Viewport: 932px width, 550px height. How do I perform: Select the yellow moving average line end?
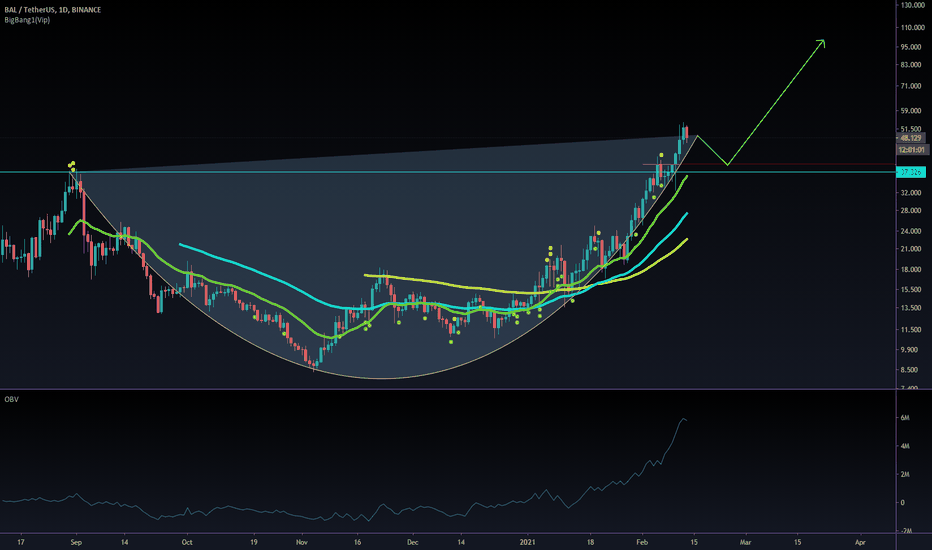coord(687,240)
